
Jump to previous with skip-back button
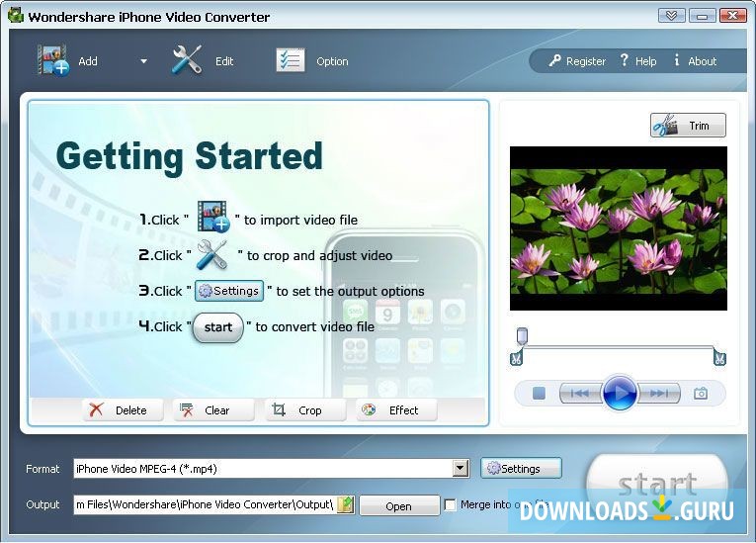coord(580,394)
